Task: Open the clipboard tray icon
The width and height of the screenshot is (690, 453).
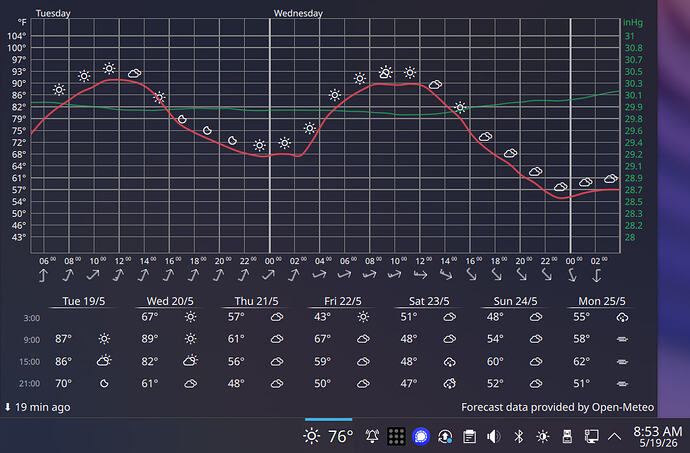Action: (x=470, y=436)
